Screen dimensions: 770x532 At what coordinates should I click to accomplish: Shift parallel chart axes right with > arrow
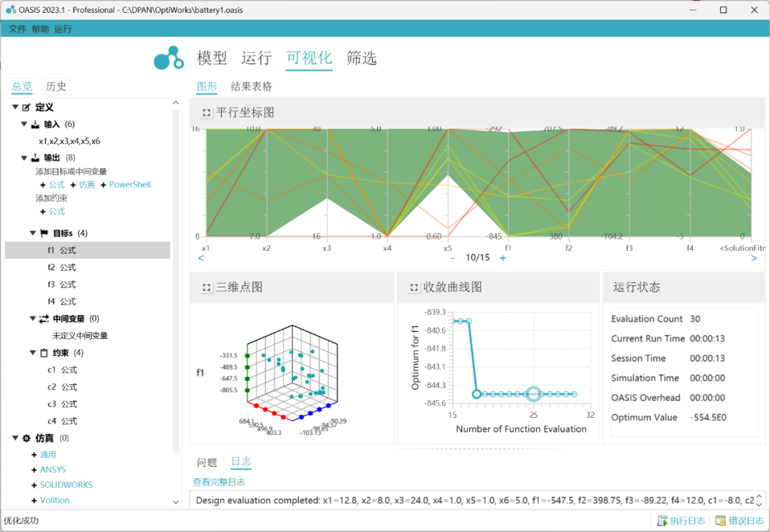click(x=754, y=258)
